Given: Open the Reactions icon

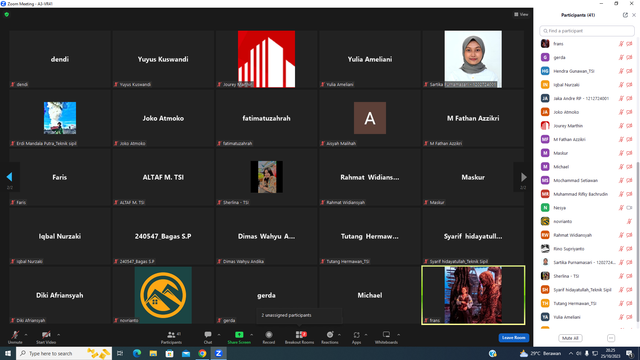Looking at the screenshot, I should click(x=330, y=335).
